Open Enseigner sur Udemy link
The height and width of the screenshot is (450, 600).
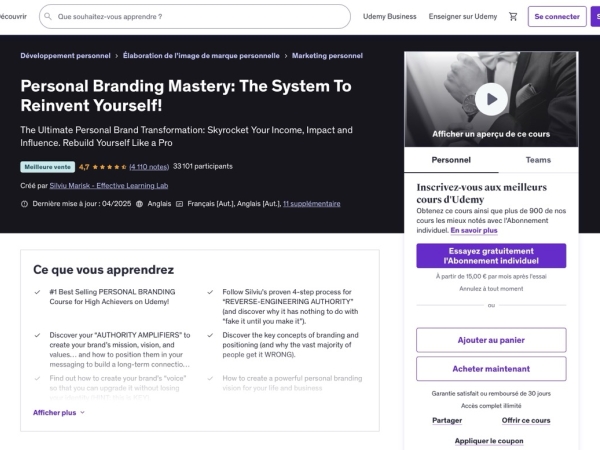click(463, 16)
